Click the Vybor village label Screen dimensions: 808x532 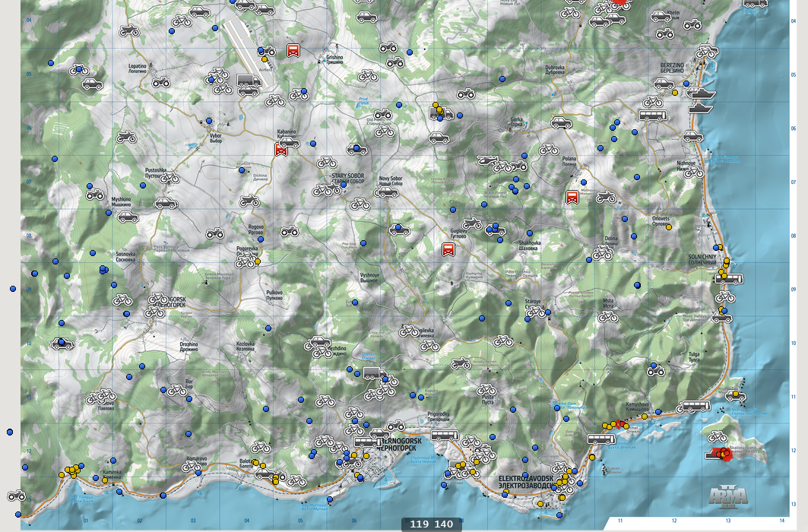[x=215, y=138]
